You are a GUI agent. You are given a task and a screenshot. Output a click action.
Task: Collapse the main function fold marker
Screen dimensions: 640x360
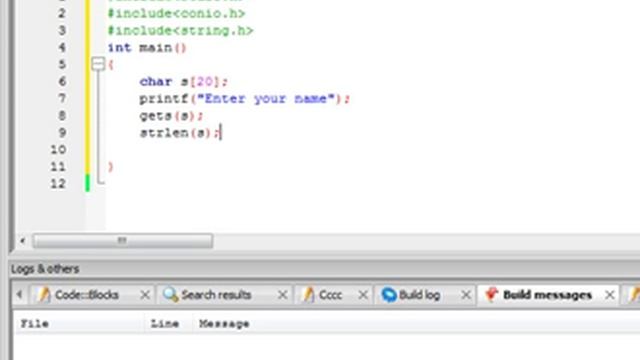pos(98,64)
